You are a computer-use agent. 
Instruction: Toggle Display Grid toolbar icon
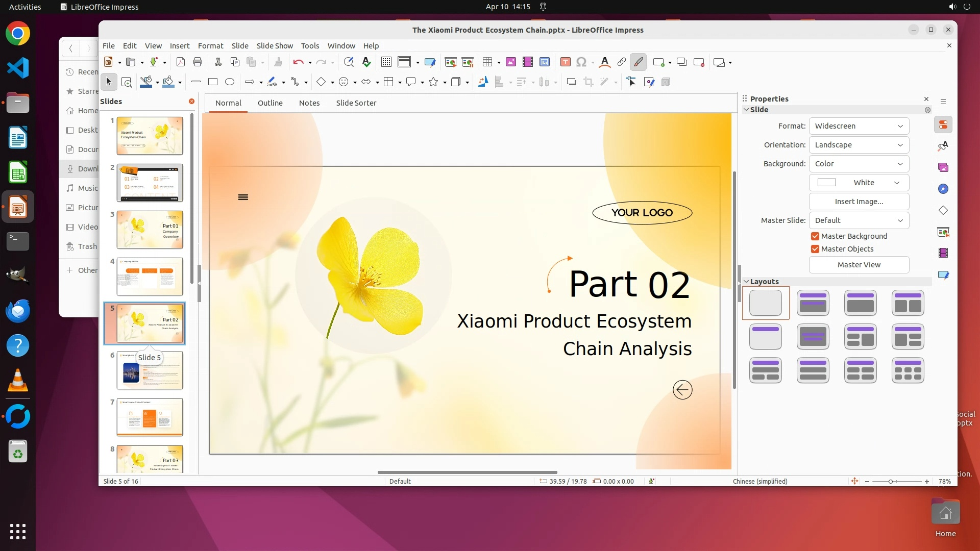click(x=386, y=62)
